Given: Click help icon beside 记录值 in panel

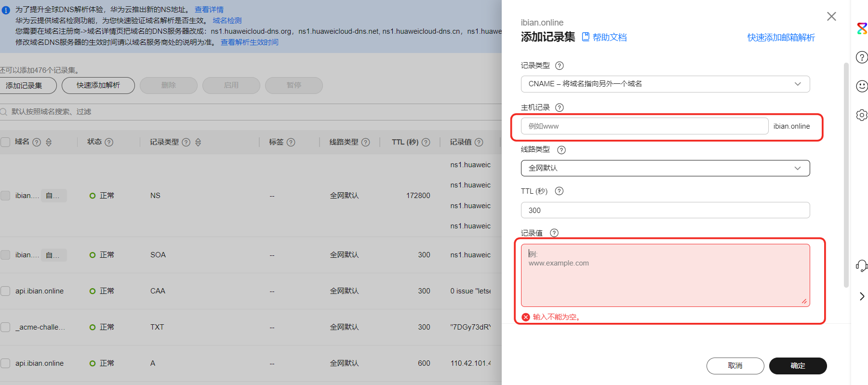Looking at the screenshot, I should [554, 233].
